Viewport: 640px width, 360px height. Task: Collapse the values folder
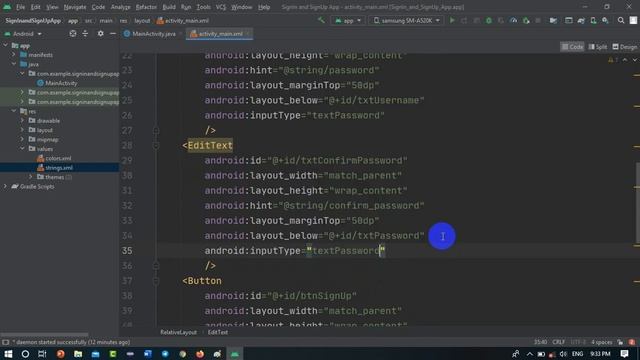pyautogui.click(x=22, y=149)
